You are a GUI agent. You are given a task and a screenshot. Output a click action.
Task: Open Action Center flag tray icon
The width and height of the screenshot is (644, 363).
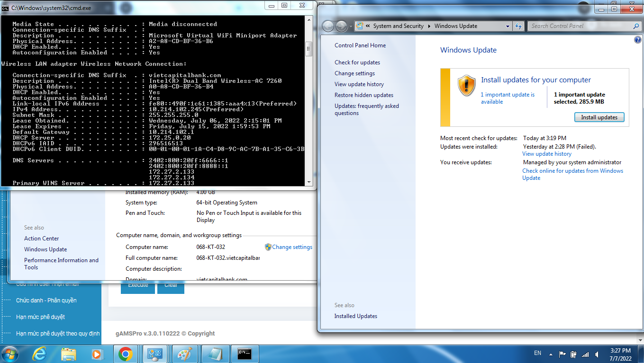pyautogui.click(x=562, y=354)
